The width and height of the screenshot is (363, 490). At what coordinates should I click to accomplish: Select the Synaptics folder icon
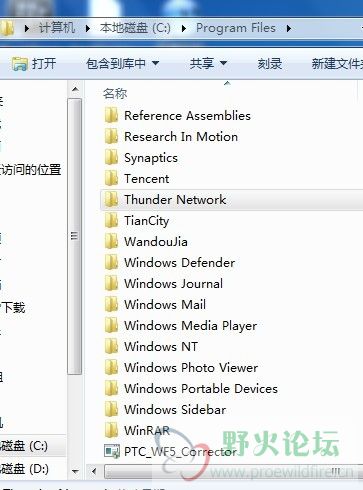pos(111,158)
